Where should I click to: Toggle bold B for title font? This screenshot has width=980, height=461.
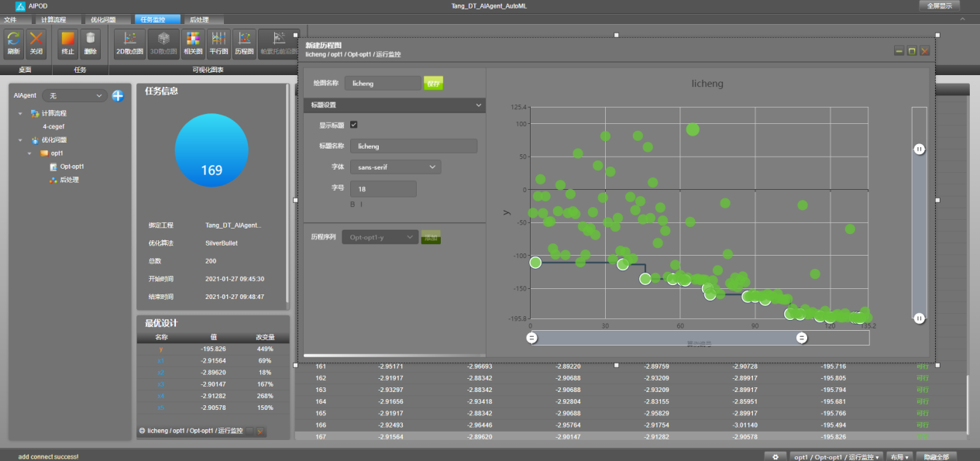[352, 205]
